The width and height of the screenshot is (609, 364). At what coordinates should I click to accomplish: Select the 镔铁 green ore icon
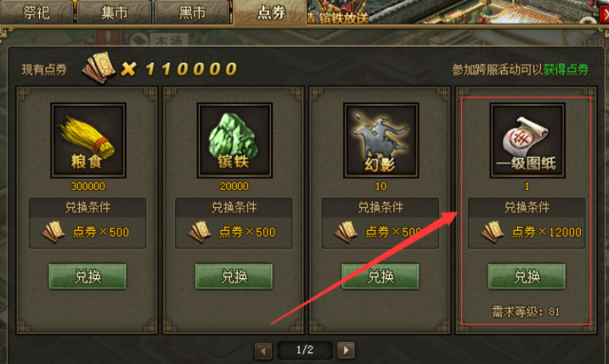234,140
